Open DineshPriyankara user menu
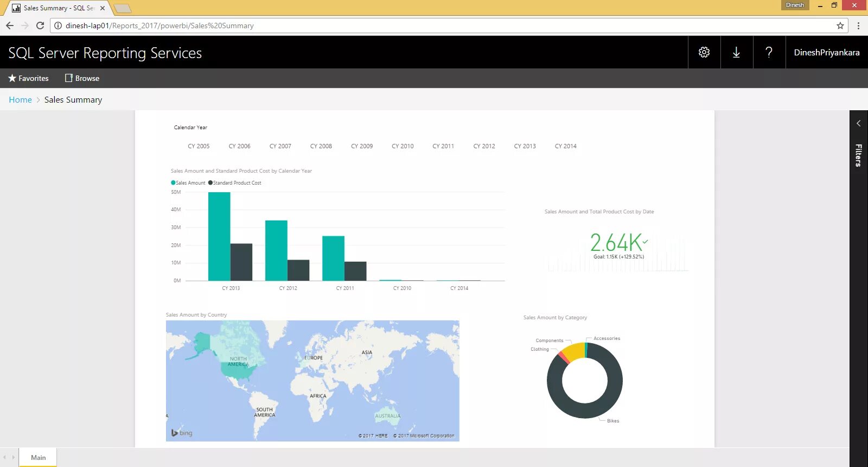868x467 pixels. click(827, 52)
